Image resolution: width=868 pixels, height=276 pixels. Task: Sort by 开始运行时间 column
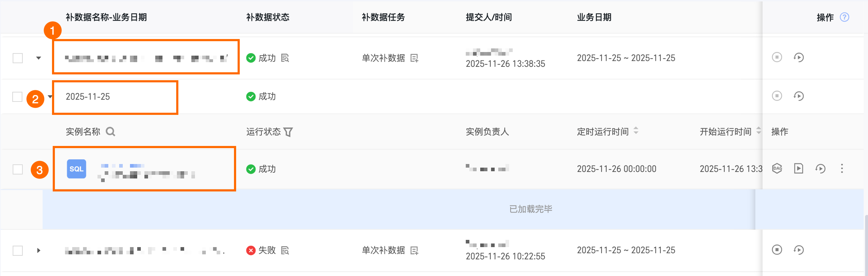[758, 131]
